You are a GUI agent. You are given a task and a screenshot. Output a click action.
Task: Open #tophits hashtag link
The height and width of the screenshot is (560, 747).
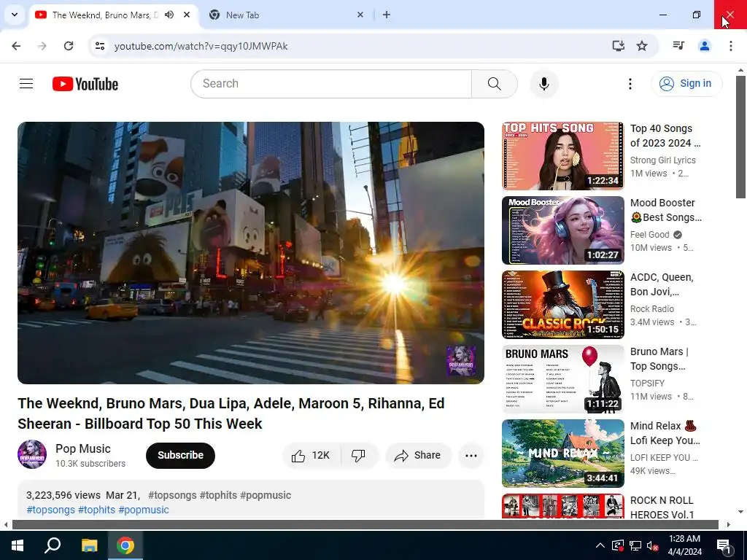(97, 510)
